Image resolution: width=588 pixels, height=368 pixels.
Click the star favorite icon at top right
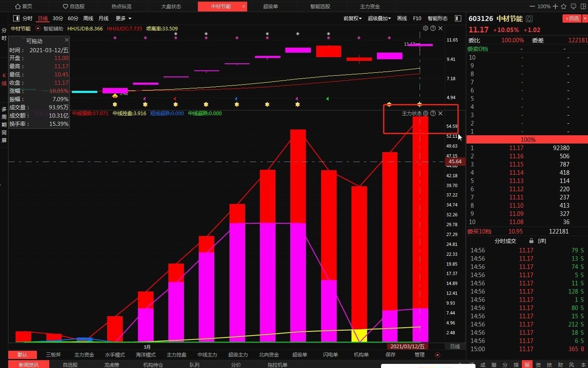click(564, 7)
